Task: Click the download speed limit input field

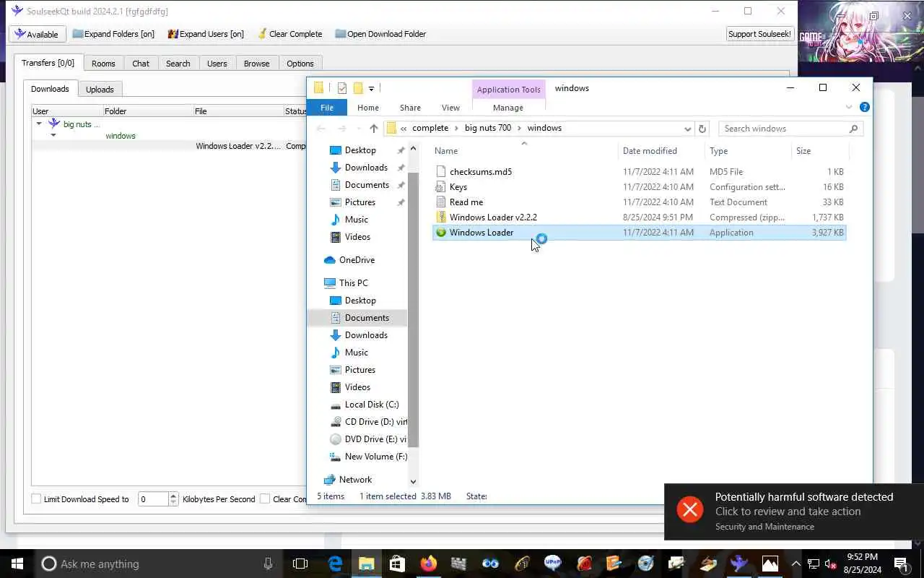Action: (153, 499)
